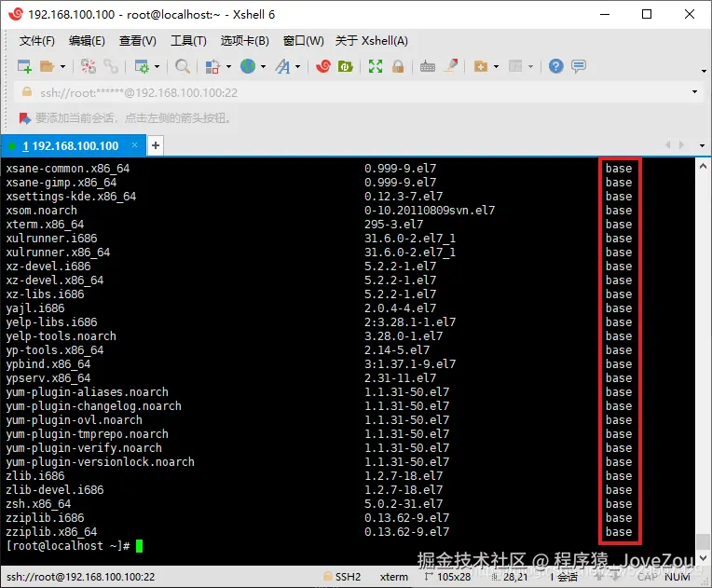The width and height of the screenshot is (712, 588).
Task: Open the 文件(F) menu
Action: (36, 41)
